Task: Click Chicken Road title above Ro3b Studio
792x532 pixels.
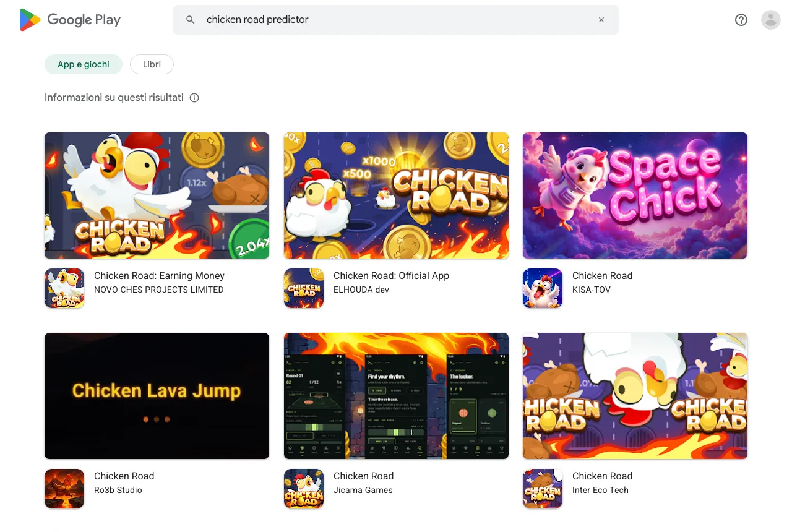Action: point(124,476)
